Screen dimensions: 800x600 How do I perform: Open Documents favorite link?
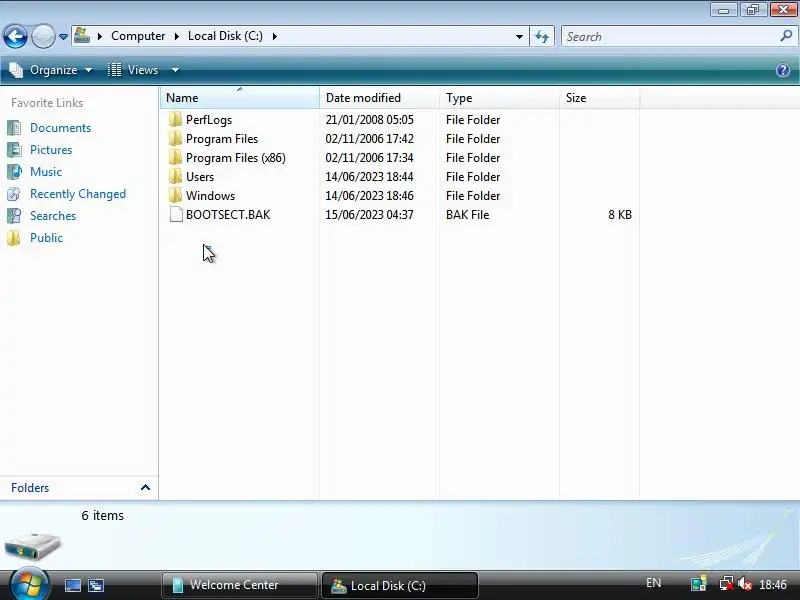pyautogui.click(x=60, y=128)
